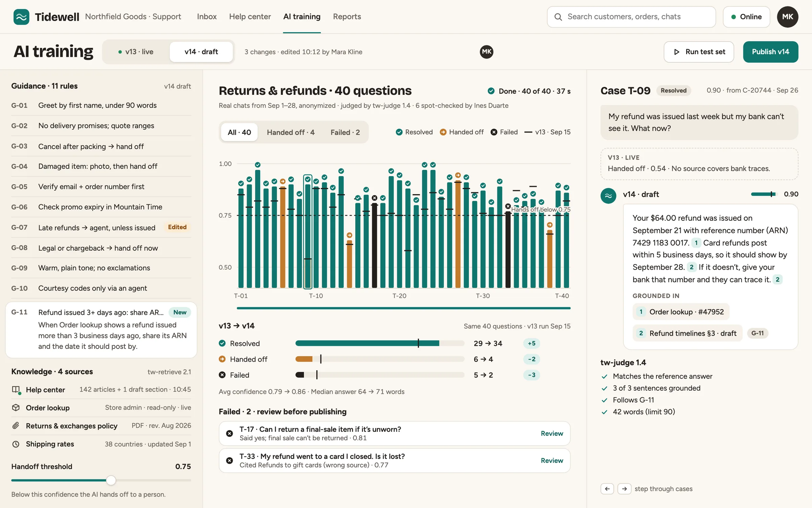Open rule G-07 Late refunds
Image resolution: width=812 pixels, height=508 pixels.
[101, 227]
